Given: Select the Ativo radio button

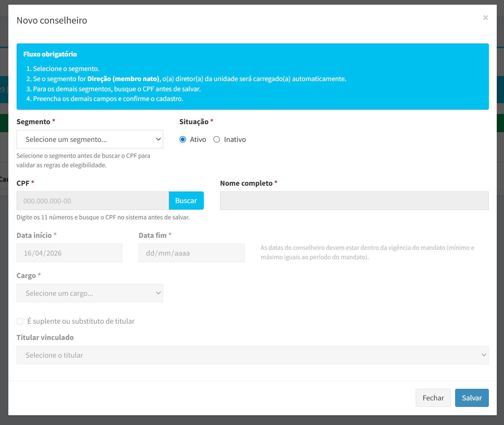Looking at the screenshot, I should coord(183,140).
